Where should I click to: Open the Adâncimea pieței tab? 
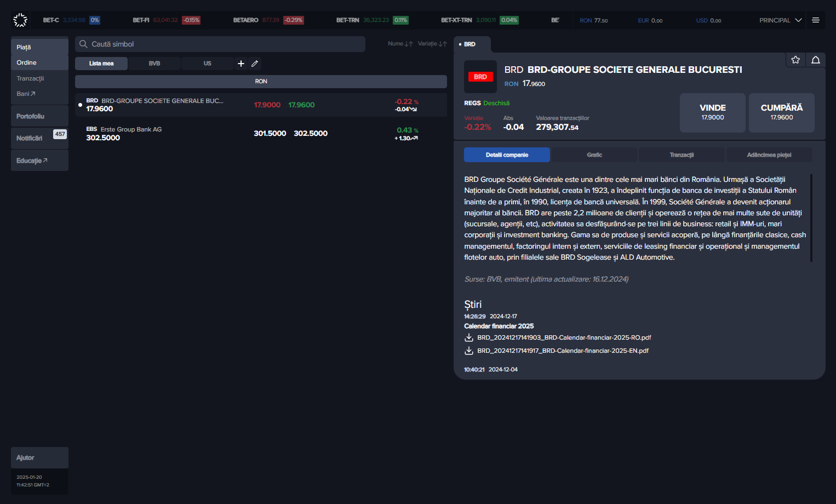[769, 155]
